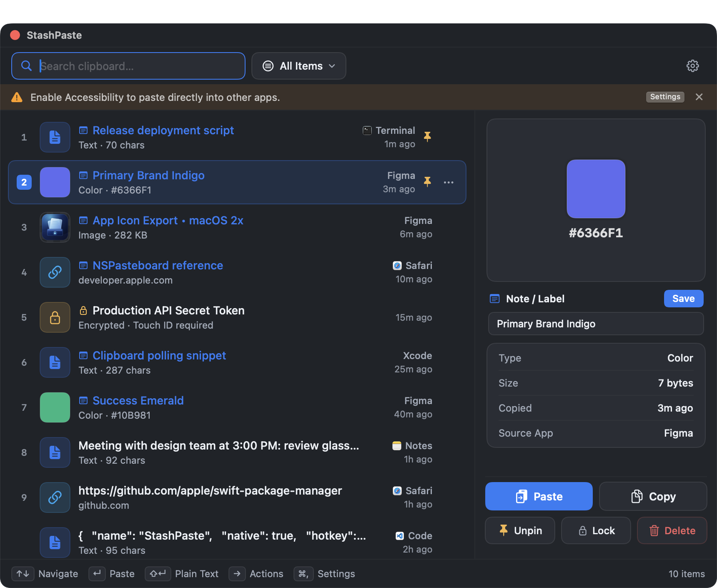Image resolution: width=717 pixels, height=588 pixels.
Task: Toggle pin on Release deployment script
Action: (x=427, y=137)
